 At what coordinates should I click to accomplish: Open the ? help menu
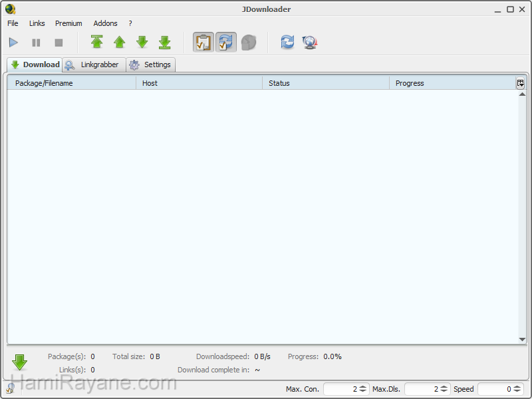[x=130, y=23]
